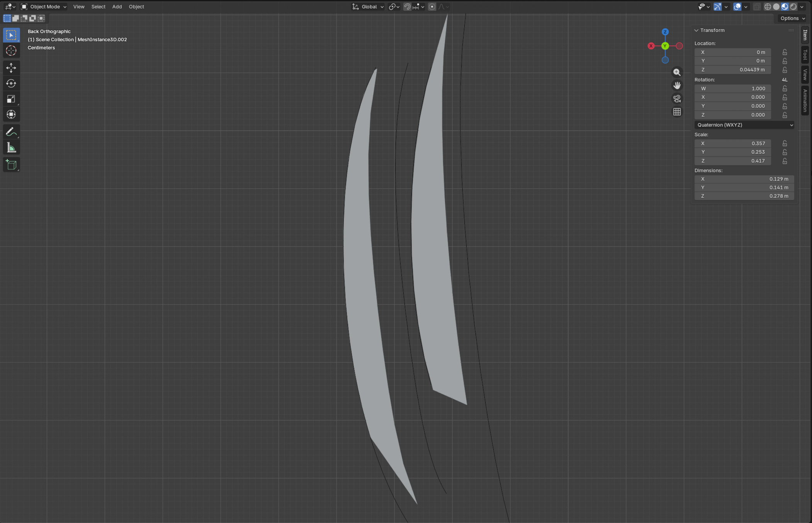Switch to the Tool sidebar tab
Viewport: 812px width, 523px height.
[805, 55]
